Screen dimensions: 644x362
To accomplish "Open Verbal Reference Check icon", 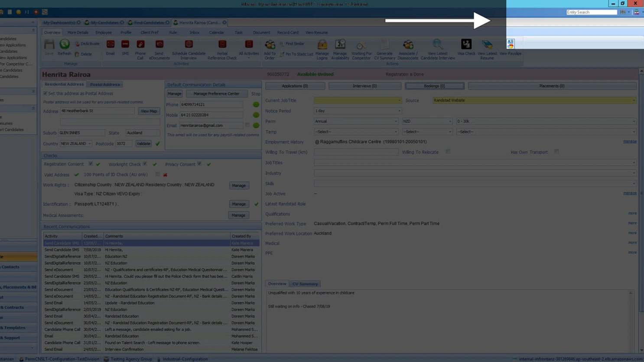I will (x=222, y=45).
